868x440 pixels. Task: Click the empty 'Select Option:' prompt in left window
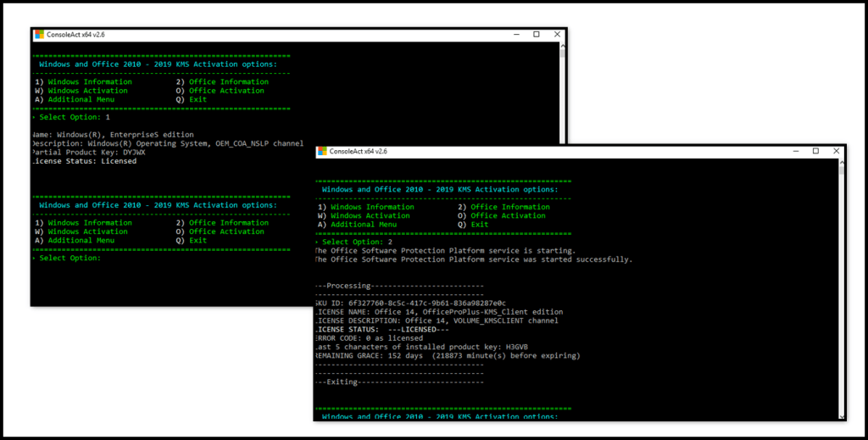click(68, 258)
